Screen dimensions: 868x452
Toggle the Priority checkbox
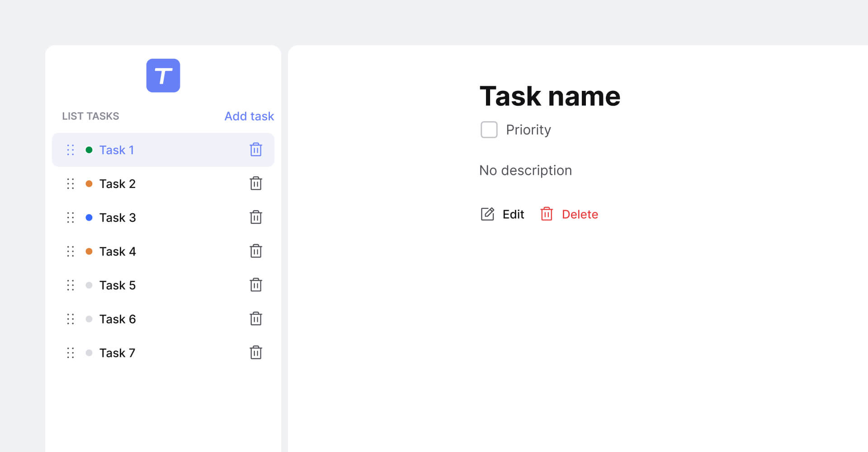point(489,130)
